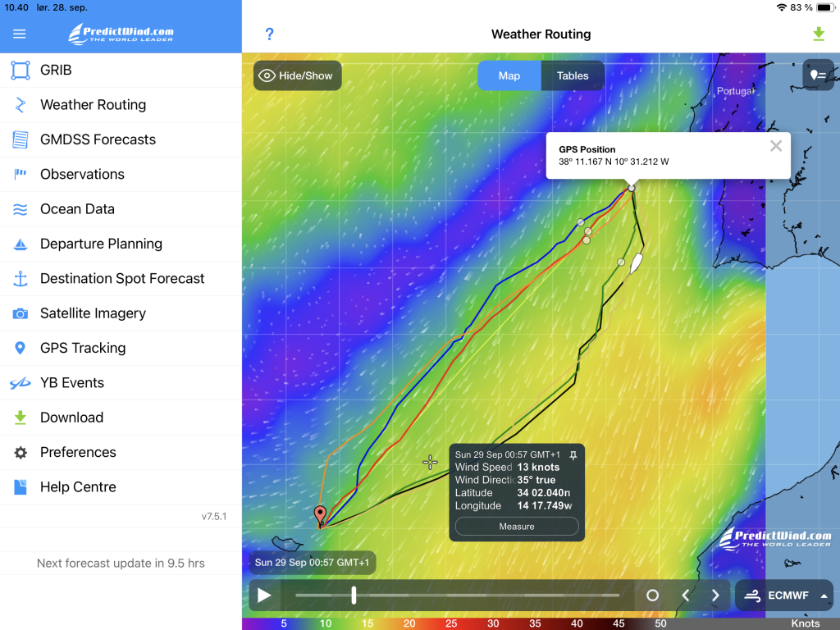Click the Help Centre book icon
The height and width of the screenshot is (630, 840).
point(21,487)
